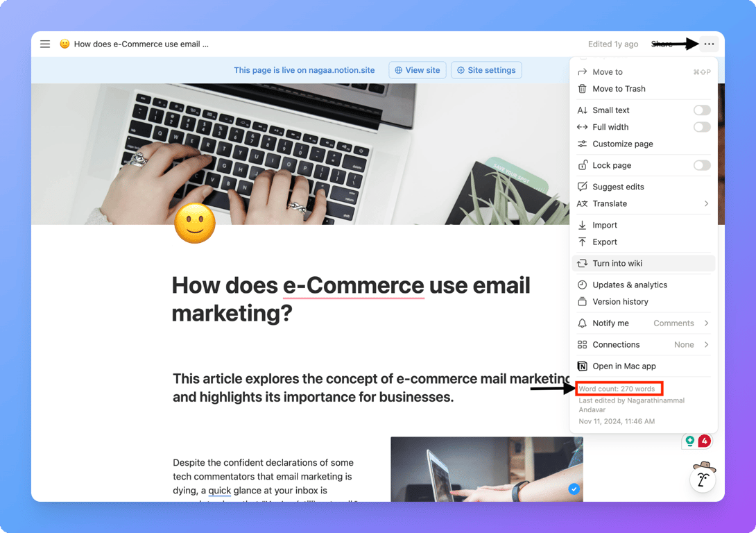Click the smiley emoji in the breadcrumb

[65, 44]
